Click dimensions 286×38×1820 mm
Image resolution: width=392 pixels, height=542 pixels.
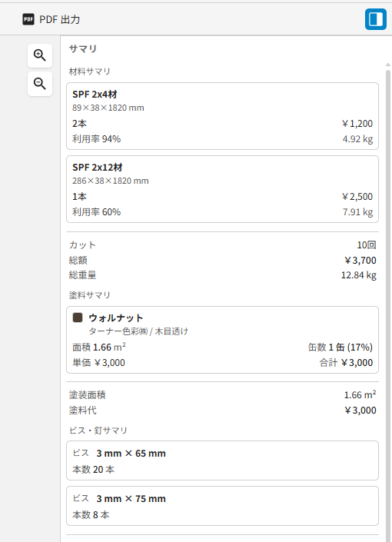[x=111, y=181]
